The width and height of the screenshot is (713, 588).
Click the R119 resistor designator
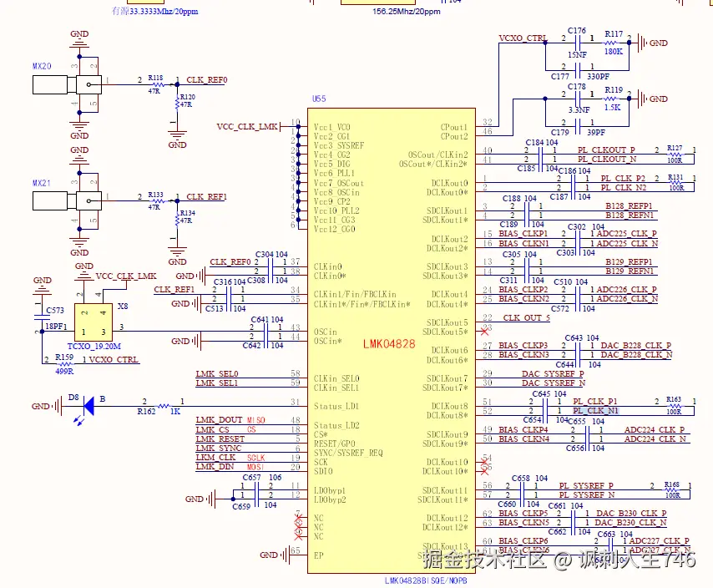(x=614, y=90)
